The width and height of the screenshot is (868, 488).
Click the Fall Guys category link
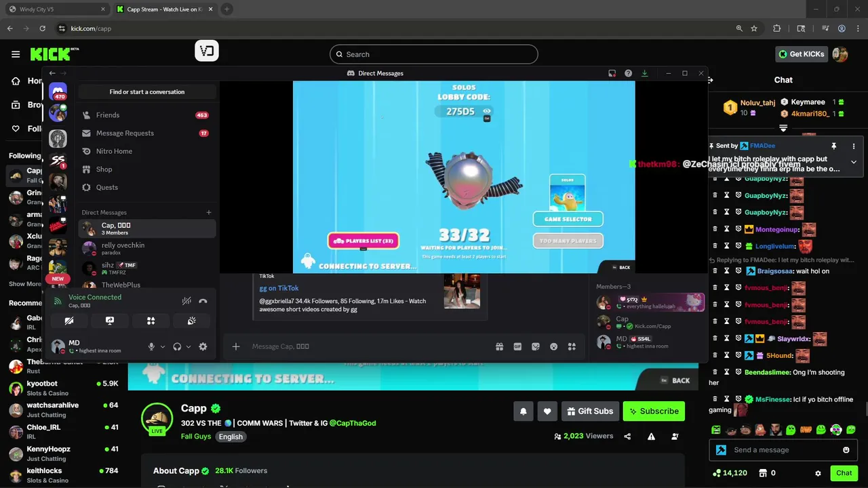[196, 436]
